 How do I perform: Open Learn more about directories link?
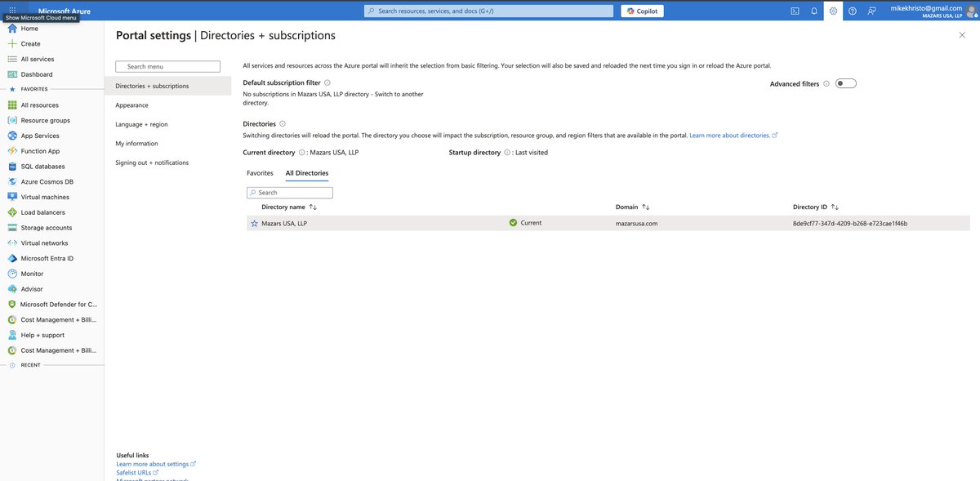point(733,135)
